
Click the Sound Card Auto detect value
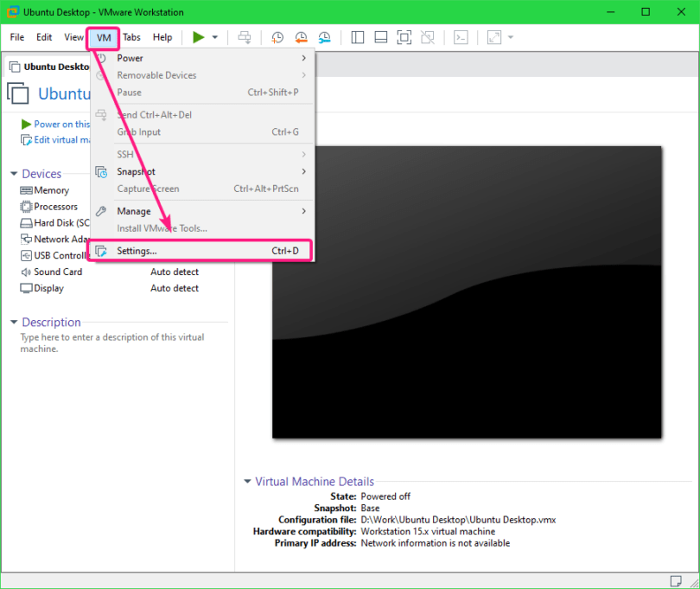click(x=175, y=272)
